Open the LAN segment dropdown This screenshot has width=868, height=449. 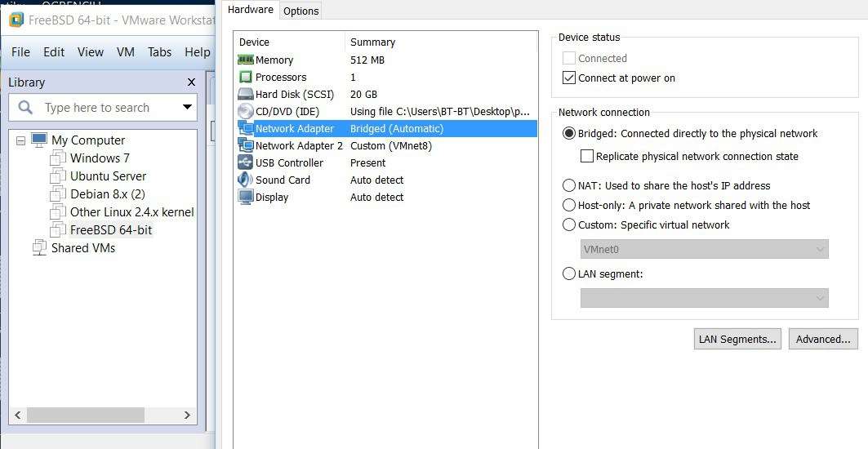[704, 298]
